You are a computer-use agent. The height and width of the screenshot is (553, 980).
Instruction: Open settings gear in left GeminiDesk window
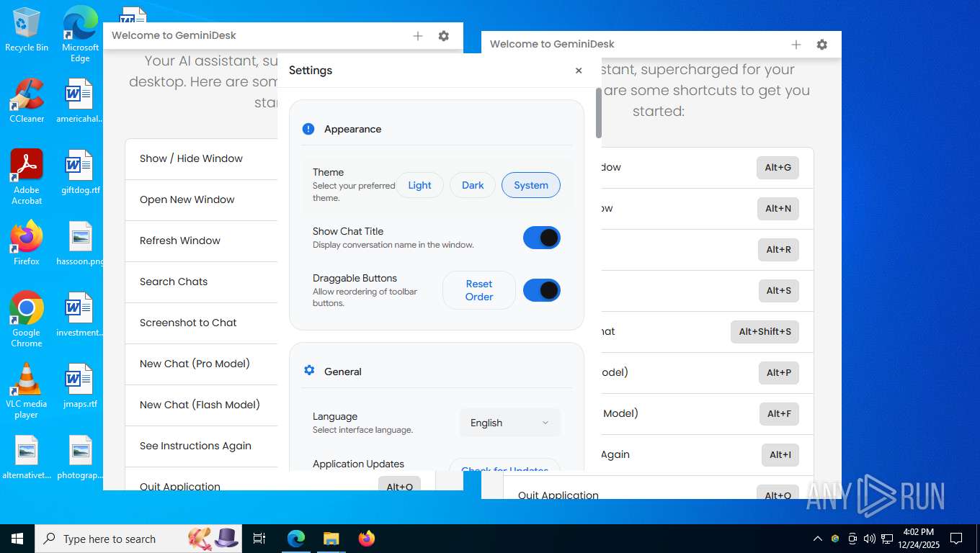pyautogui.click(x=444, y=36)
